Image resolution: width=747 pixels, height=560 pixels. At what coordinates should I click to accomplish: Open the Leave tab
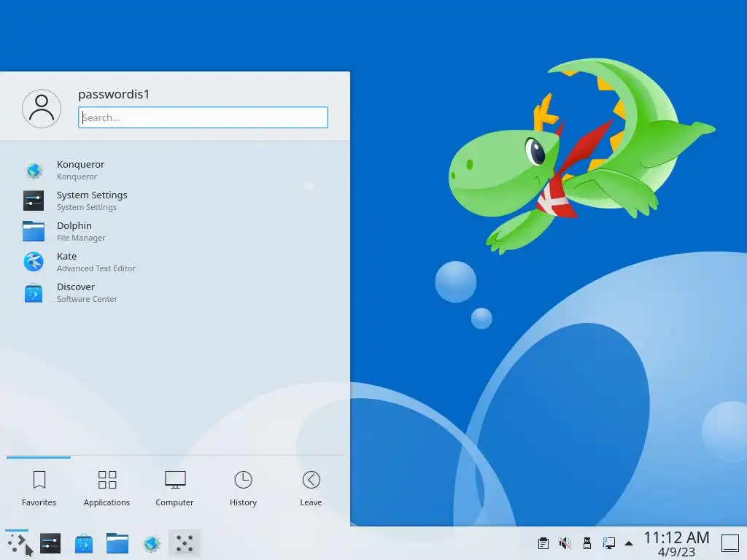311,488
